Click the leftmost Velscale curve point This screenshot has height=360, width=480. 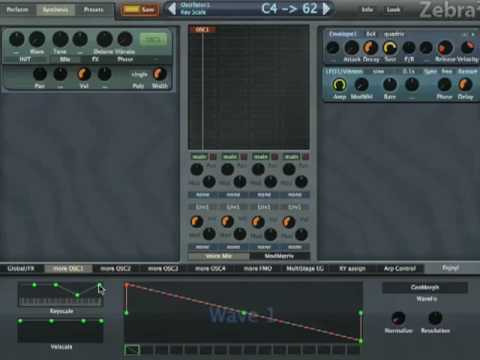(20, 321)
